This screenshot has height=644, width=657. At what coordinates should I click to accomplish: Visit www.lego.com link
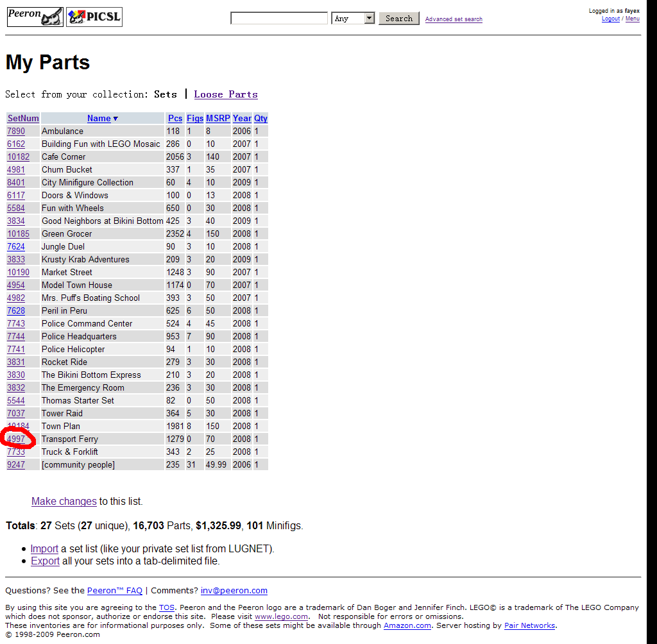281,616
